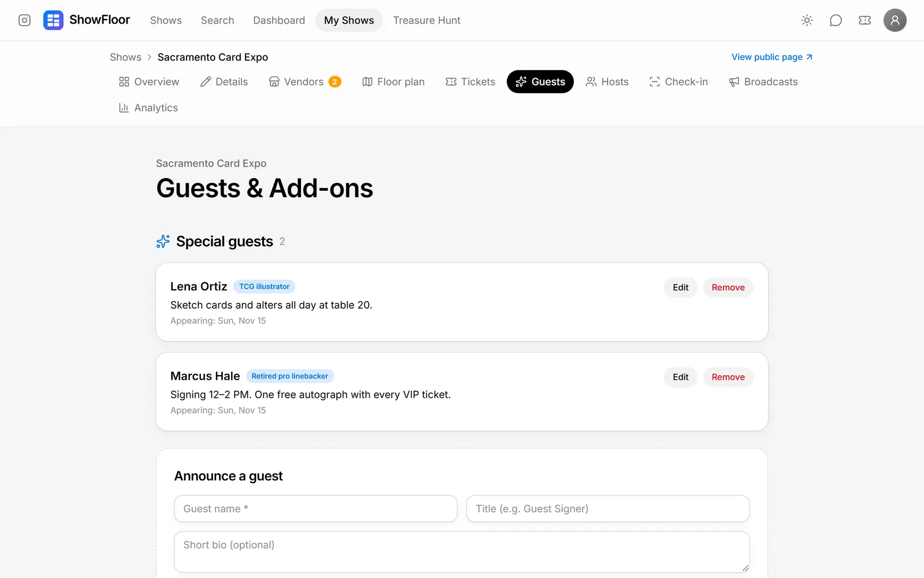
Task: Select the Tickets tab
Action: click(x=471, y=81)
